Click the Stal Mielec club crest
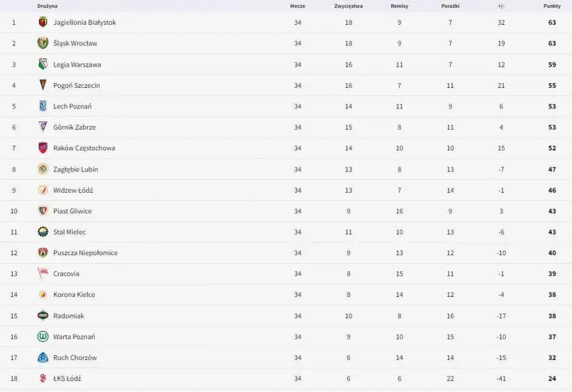Viewport: 572px width, 392px height. (42, 232)
